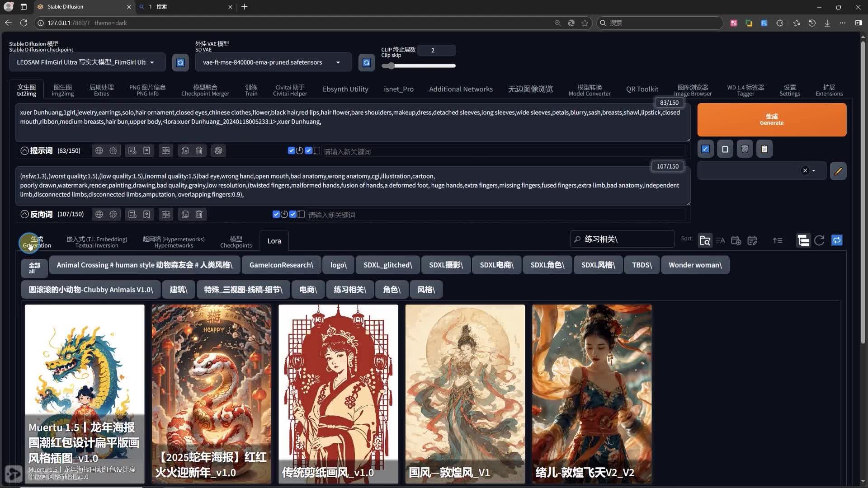Edit styles with the pencil icon
Image resolution: width=868 pixels, height=488 pixels.
(x=838, y=171)
